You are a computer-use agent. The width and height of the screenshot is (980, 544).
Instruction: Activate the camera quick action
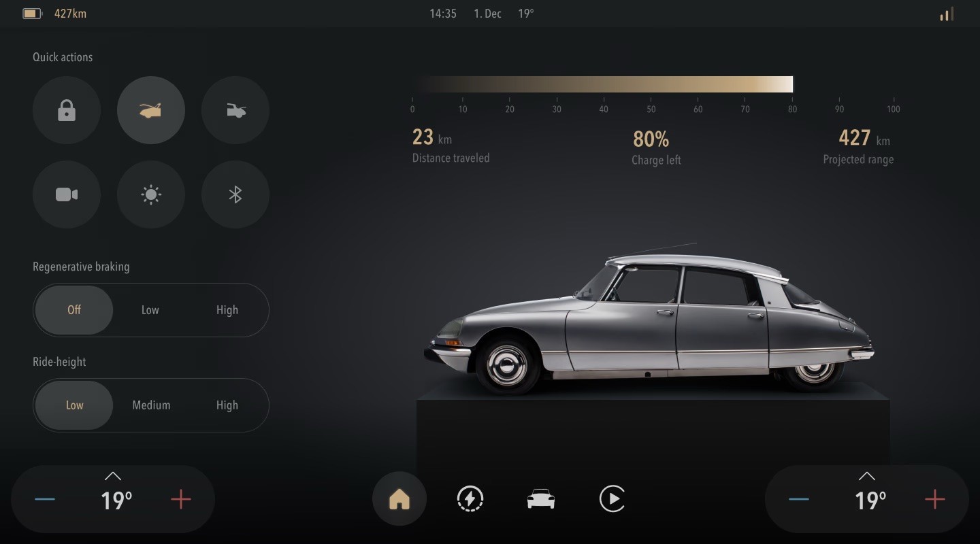pyautogui.click(x=67, y=194)
